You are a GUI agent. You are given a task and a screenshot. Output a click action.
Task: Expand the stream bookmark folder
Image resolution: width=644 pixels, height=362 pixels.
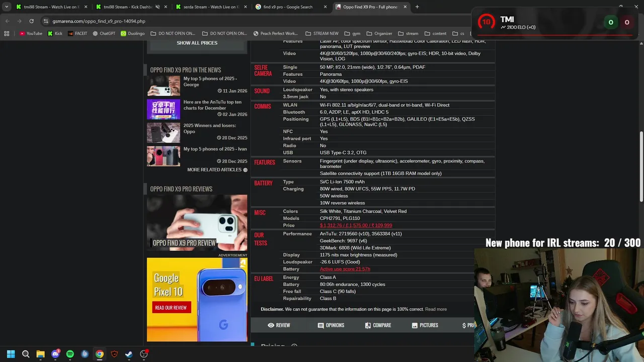coord(408,34)
